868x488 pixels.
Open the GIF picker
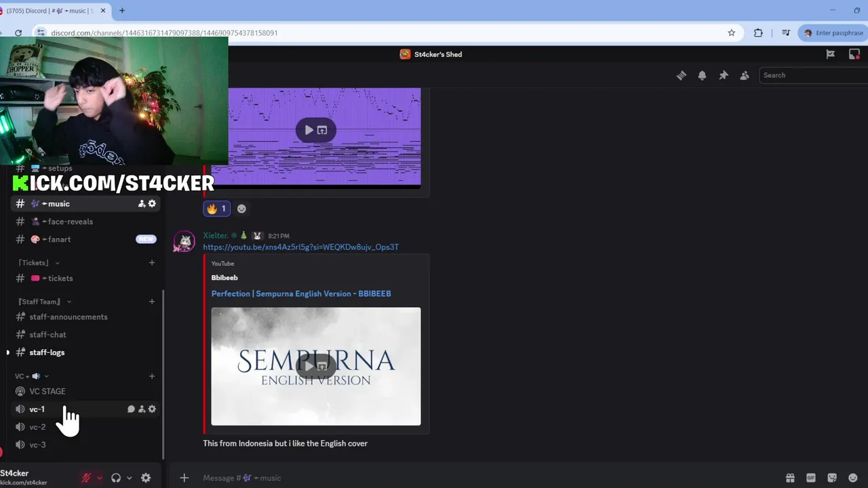[811, 478]
